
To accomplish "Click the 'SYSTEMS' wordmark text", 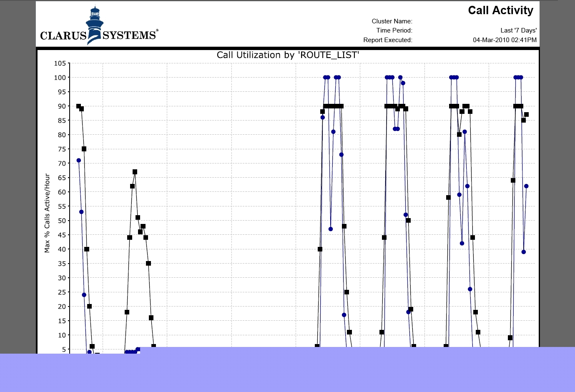I will [x=129, y=35].
